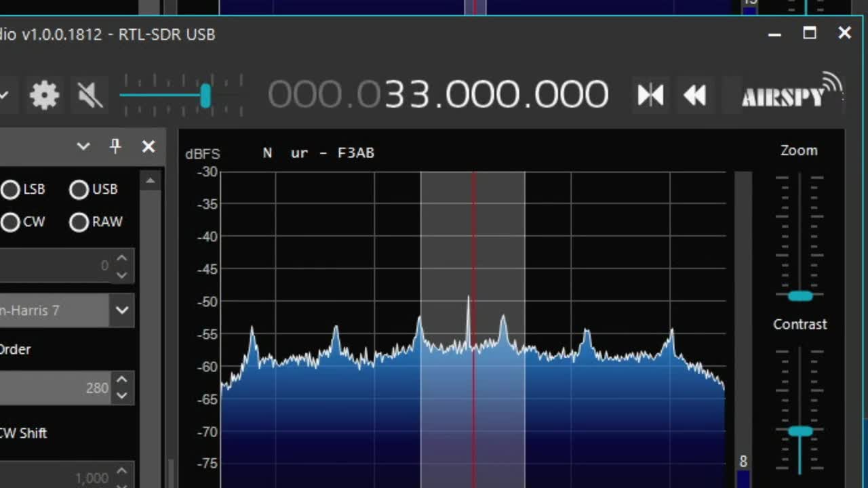Close the left side panel
This screenshot has width=868, height=488.
[x=149, y=146]
